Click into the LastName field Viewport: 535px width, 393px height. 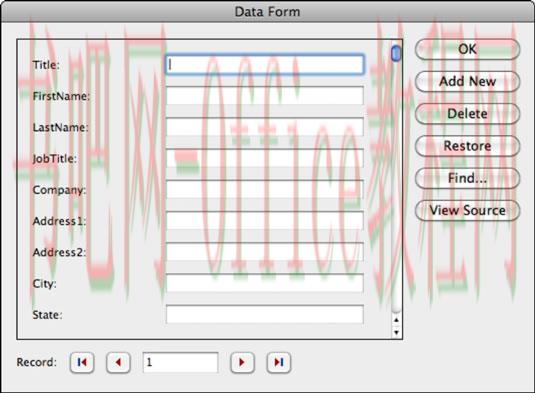pyautogui.click(x=265, y=127)
